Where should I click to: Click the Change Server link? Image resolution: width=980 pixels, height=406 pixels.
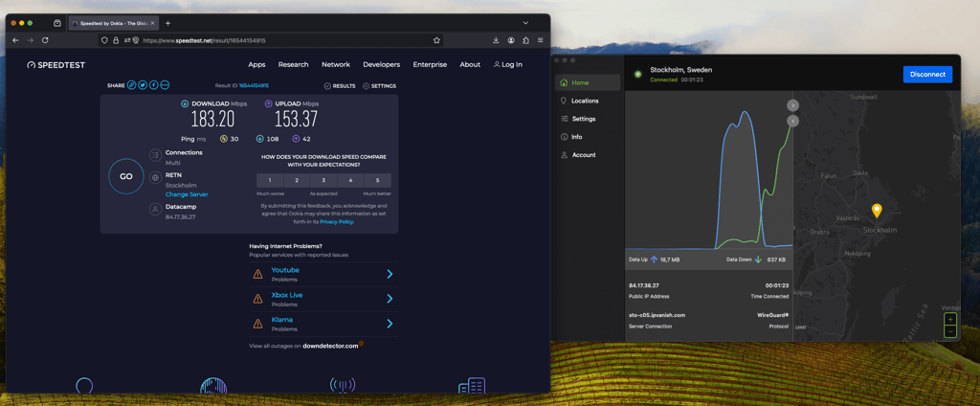coord(187,194)
